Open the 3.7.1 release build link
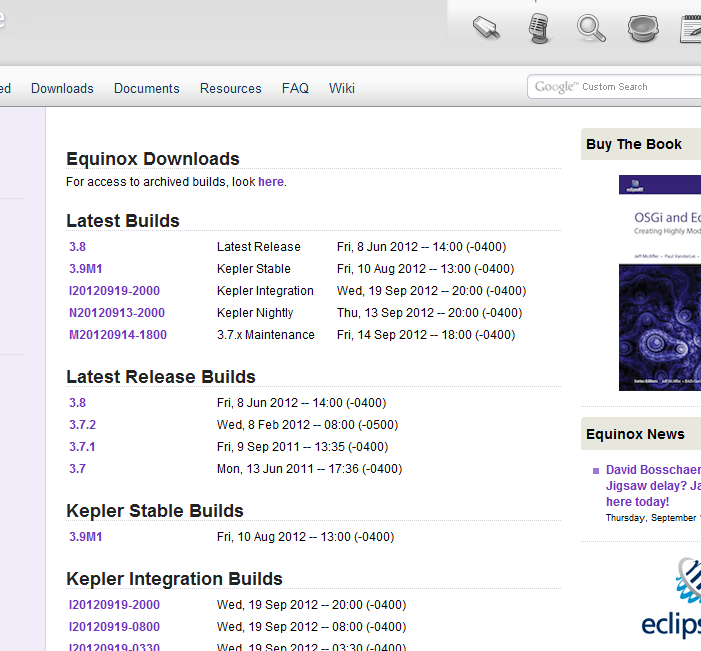 (x=82, y=447)
